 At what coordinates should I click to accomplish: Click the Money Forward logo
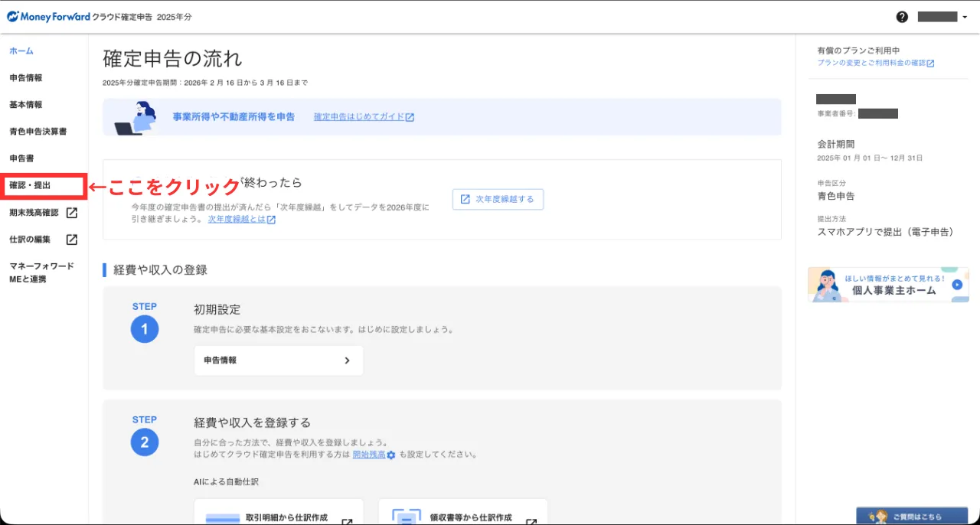[48, 17]
